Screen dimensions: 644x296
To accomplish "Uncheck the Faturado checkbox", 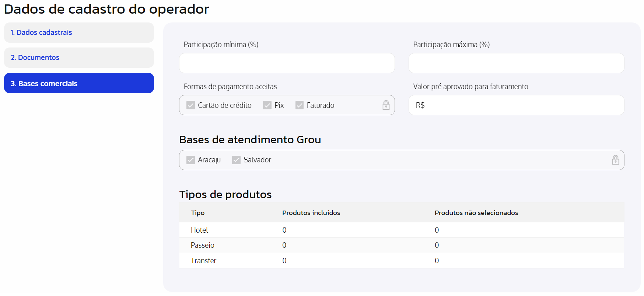I will [300, 105].
